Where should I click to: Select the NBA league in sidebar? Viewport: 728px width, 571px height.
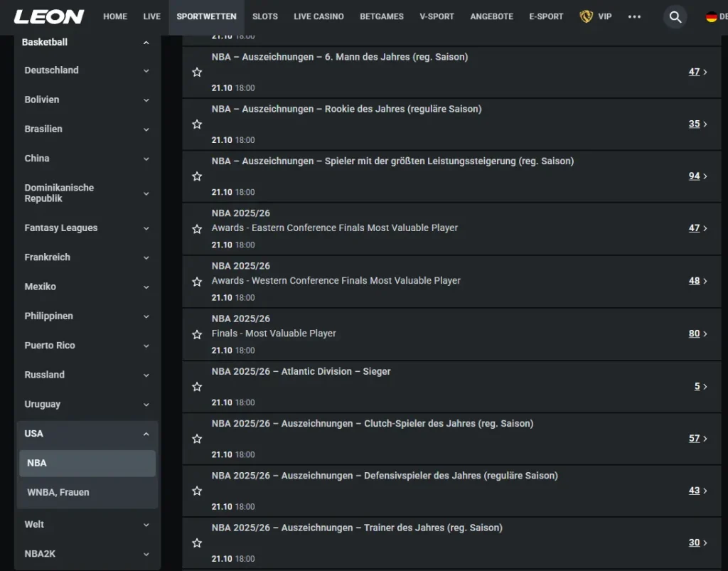click(87, 464)
